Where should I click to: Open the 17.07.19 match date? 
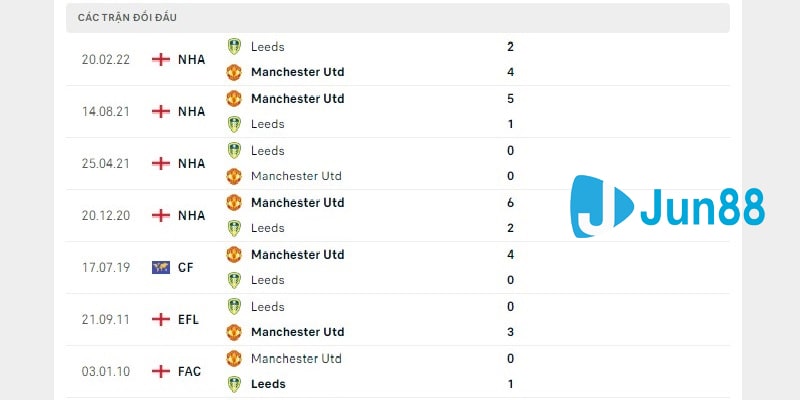(105, 267)
